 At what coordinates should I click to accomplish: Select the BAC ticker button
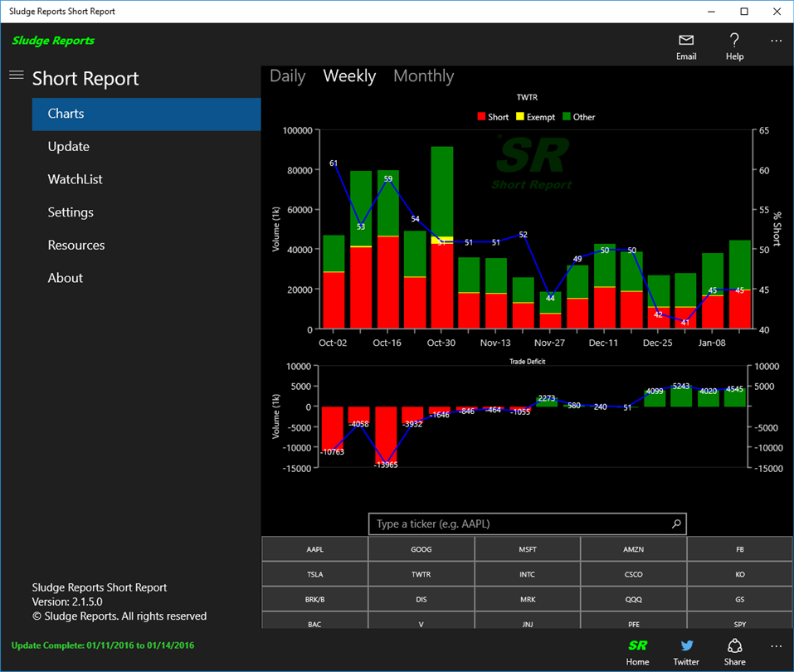pos(314,621)
